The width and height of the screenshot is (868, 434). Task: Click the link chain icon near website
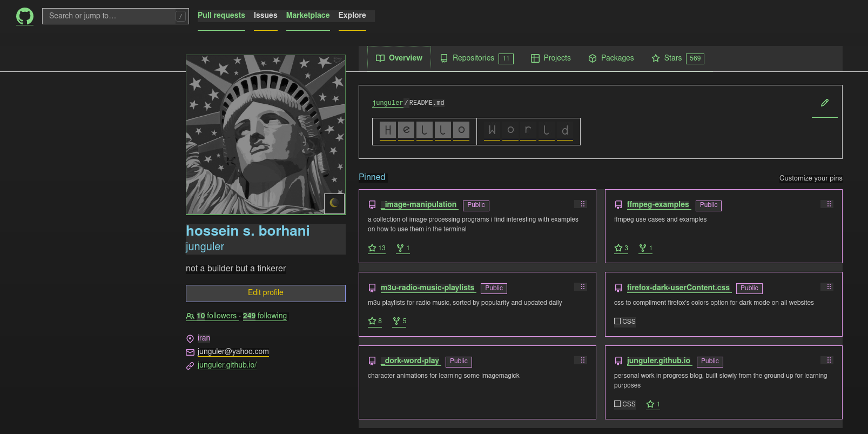(190, 366)
